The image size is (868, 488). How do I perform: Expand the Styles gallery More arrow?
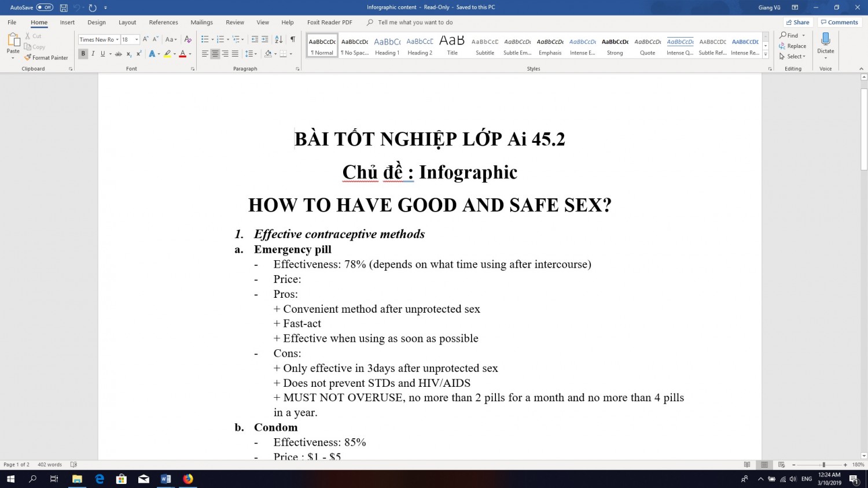(x=766, y=54)
